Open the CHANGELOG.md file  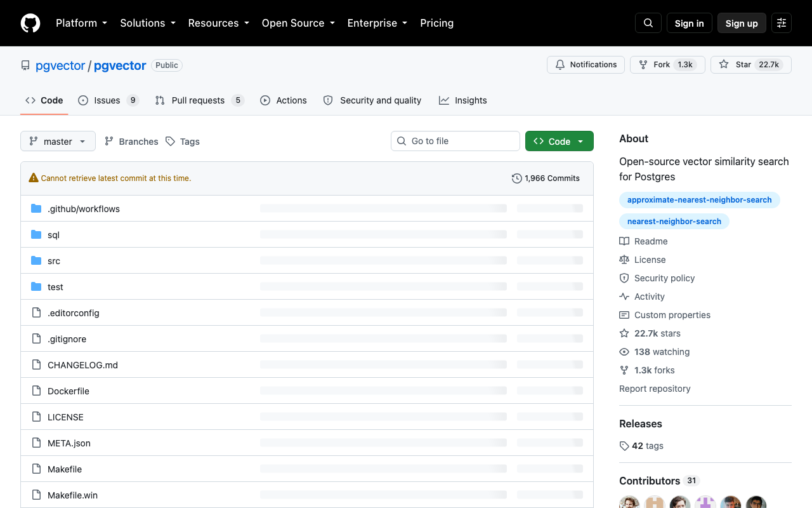[82, 365]
